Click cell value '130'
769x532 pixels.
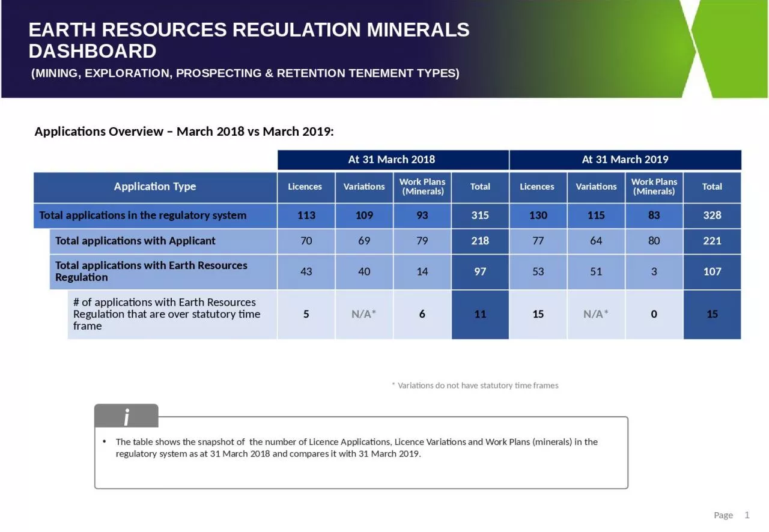click(538, 216)
